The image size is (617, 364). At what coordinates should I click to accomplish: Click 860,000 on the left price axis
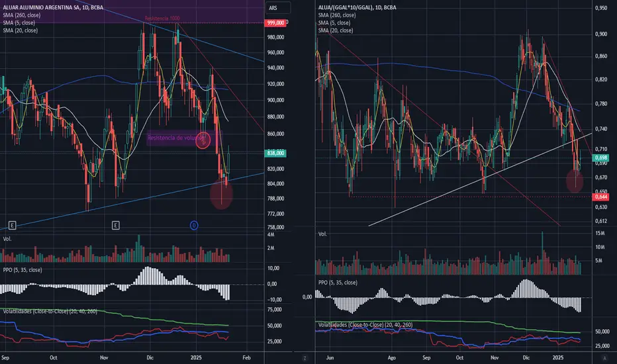276,134
